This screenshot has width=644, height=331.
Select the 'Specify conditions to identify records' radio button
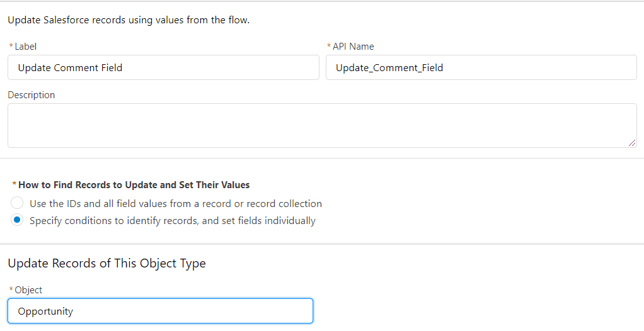pos(17,220)
